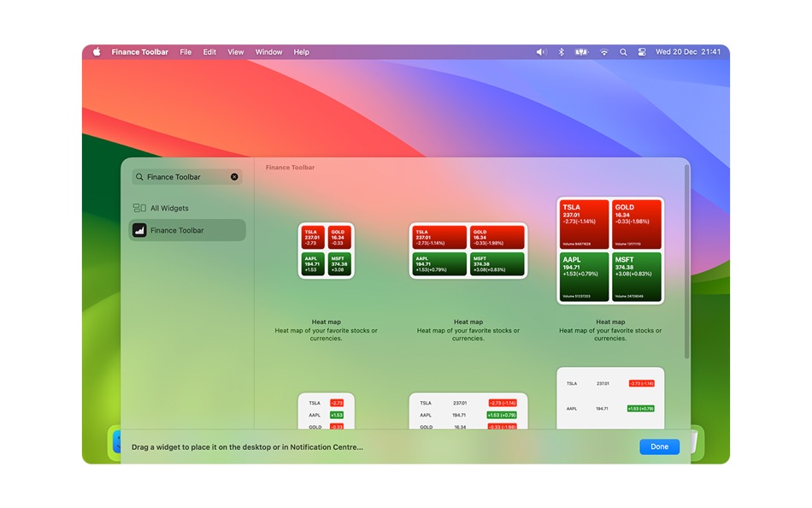Click TSLA tile in large heat map

[584, 224]
